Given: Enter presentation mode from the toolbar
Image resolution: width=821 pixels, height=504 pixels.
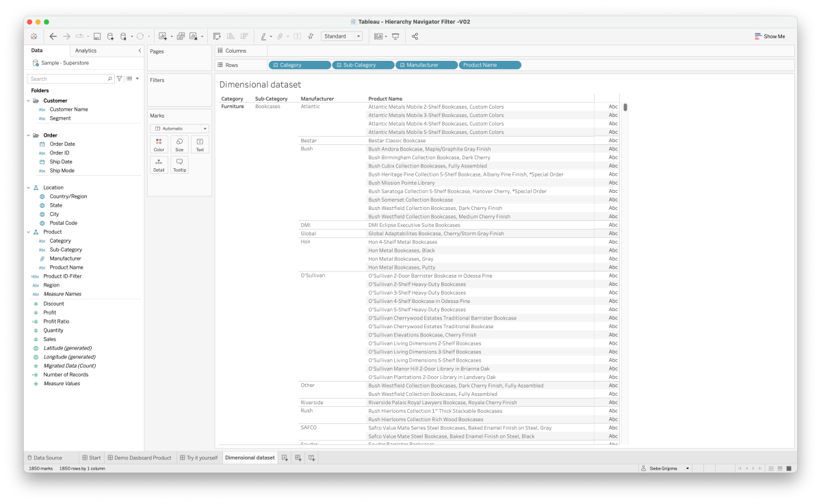Looking at the screenshot, I should click(x=395, y=36).
